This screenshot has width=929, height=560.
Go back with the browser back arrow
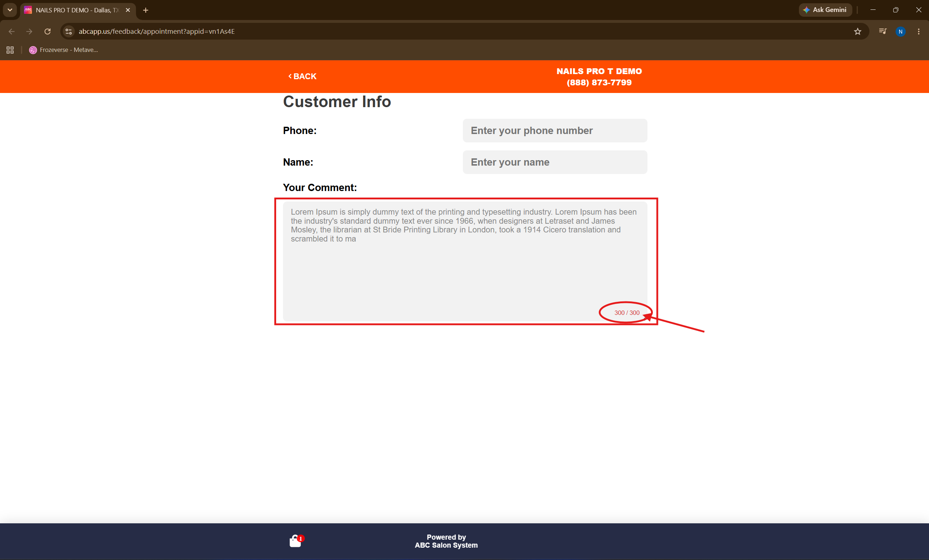(x=11, y=31)
